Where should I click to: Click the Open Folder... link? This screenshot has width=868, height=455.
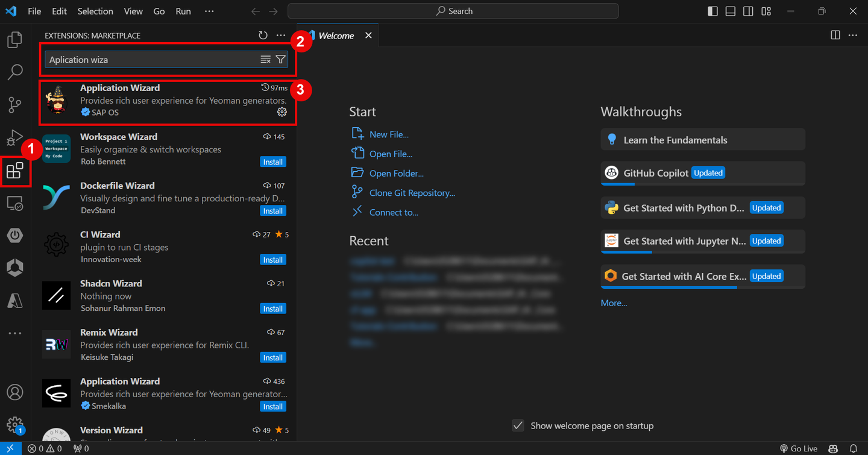[397, 173]
